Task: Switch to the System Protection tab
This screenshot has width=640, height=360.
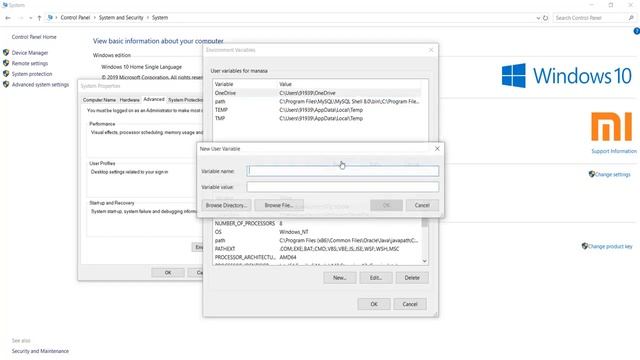Action: [x=185, y=100]
